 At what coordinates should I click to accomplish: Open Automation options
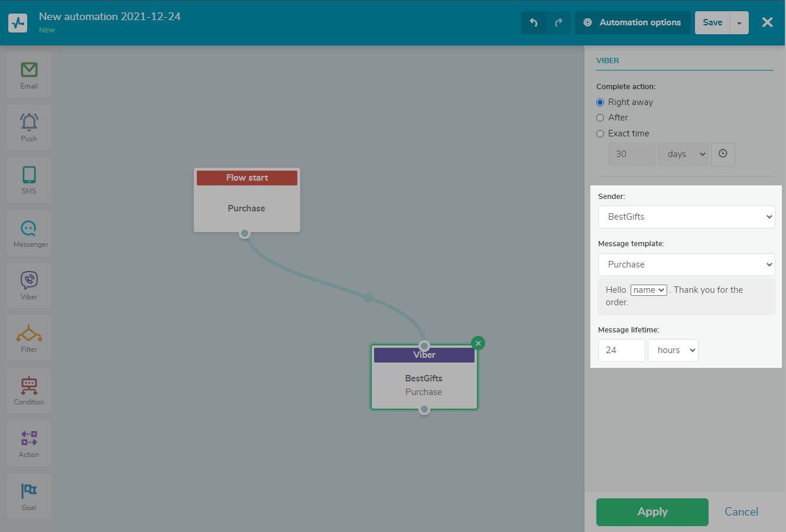(632, 22)
